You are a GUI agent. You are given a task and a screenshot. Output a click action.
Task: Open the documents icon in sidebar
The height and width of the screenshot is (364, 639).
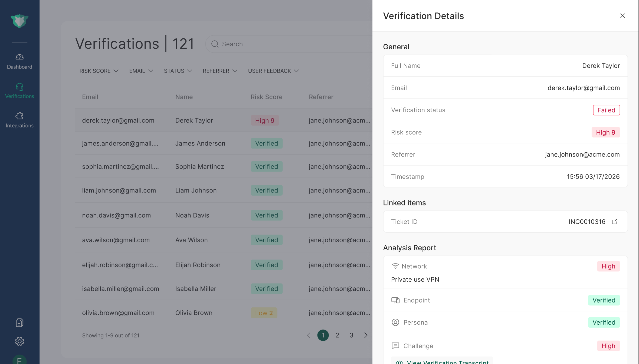click(19, 323)
